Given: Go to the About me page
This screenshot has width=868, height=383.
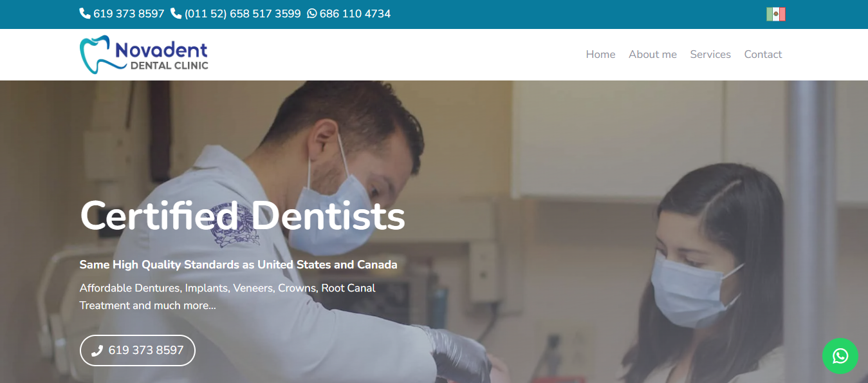Looking at the screenshot, I should [652, 55].
